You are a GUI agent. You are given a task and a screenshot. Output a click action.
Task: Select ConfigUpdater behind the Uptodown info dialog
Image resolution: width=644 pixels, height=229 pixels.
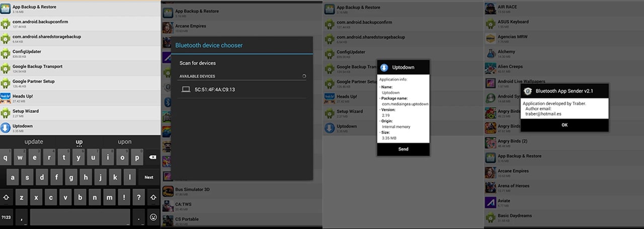point(350,53)
